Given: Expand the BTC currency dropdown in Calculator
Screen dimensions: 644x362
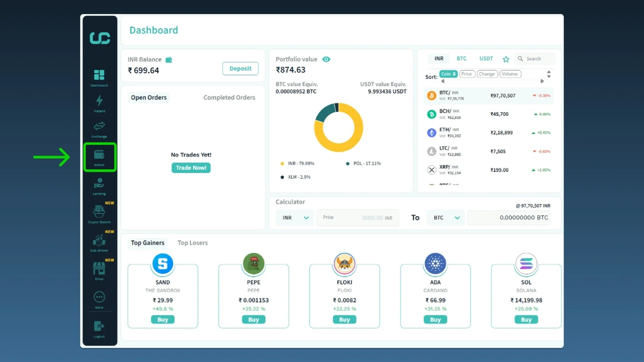Looking at the screenshot, I should [x=445, y=218].
